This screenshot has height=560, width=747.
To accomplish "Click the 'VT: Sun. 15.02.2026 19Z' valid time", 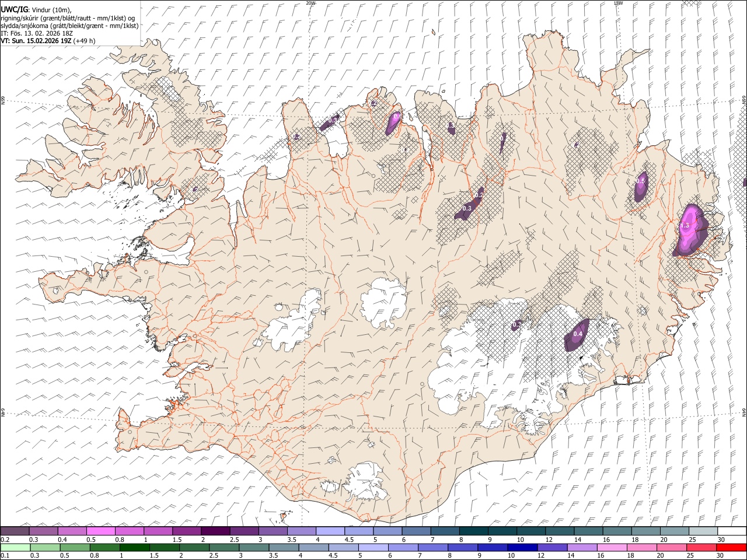I will 36,41.
